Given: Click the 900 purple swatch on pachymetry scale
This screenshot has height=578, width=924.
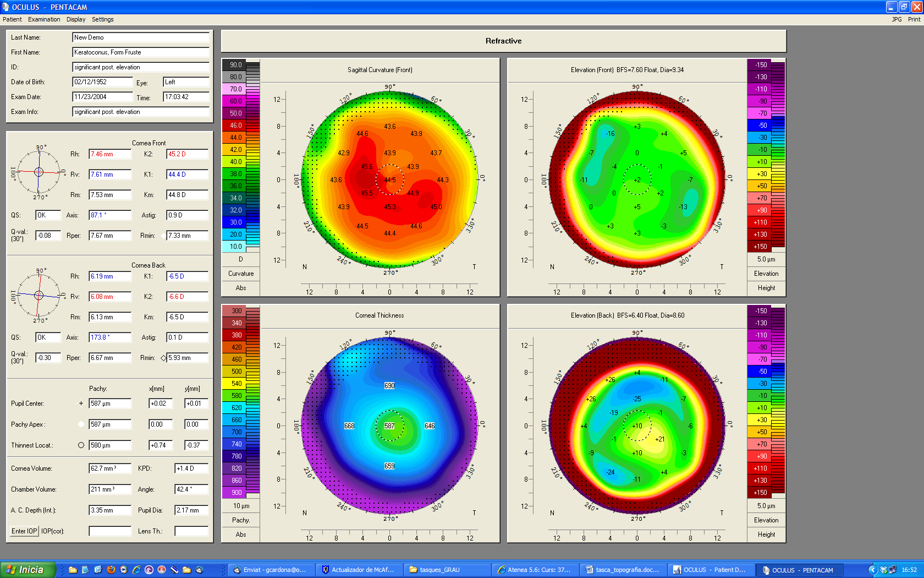Looking at the screenshot, I should point(234,493).
